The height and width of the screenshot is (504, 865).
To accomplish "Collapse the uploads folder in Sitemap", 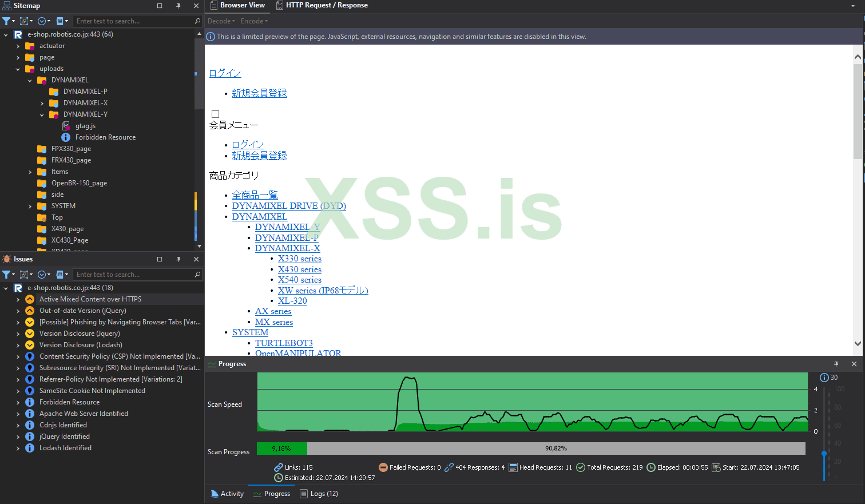I will [18, 69].
